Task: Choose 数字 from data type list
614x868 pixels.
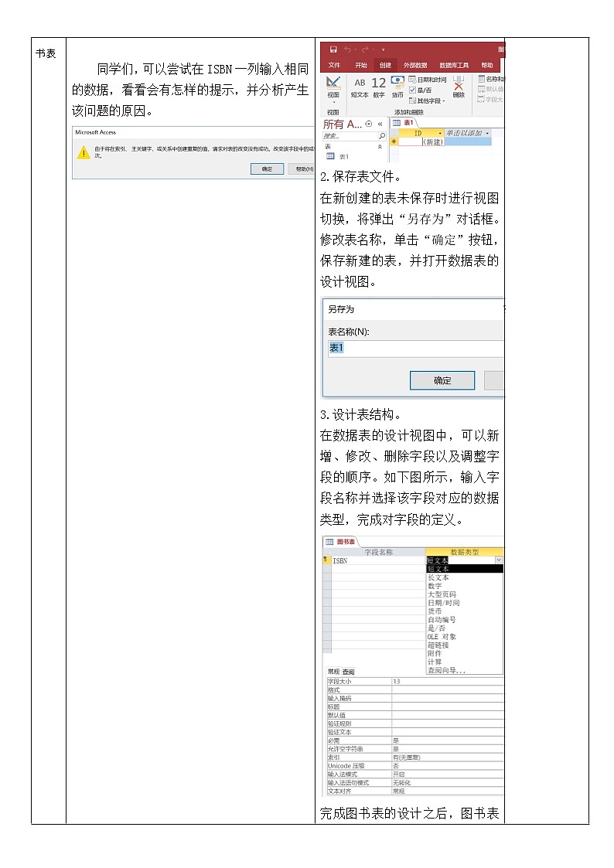Action: 464,586
